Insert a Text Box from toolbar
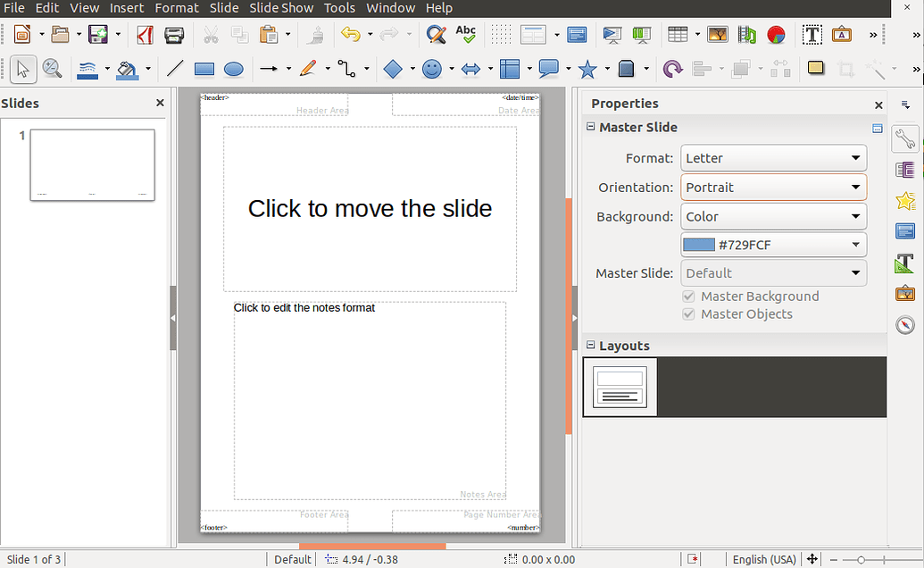Viewport: 924px width, 568px height. pyautogui.click(x=812, y=35)
